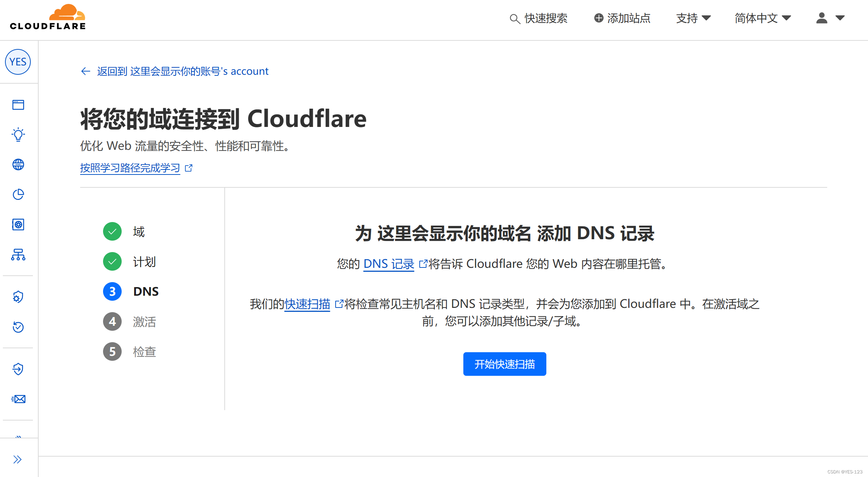The height and width of the screenshot is (477, 868).
Task: Click the Cloudflare logo
Action: tap(48, 17)
